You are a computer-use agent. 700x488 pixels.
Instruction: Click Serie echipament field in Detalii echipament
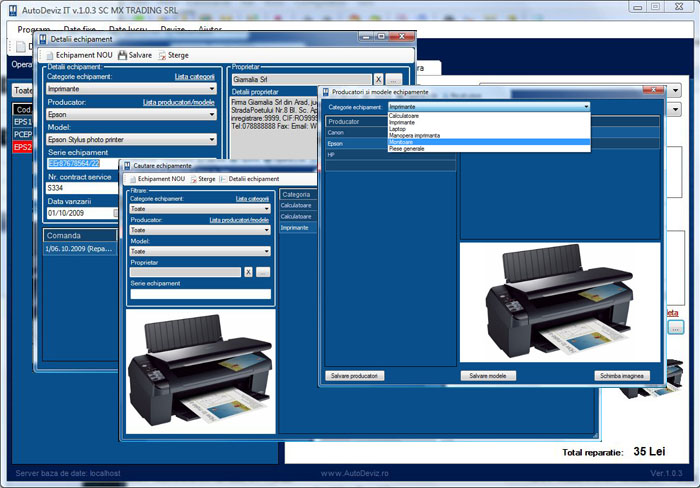tap(83, 163)
